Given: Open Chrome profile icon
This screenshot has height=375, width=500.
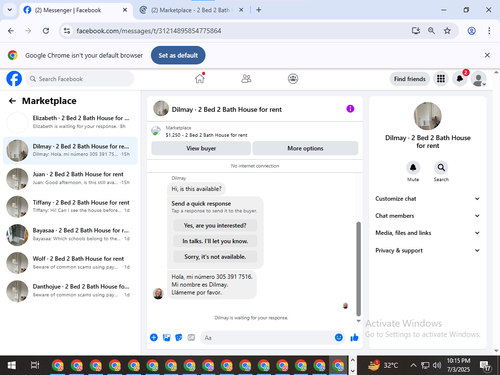Looking at the screenshot, I should [471, 31].
